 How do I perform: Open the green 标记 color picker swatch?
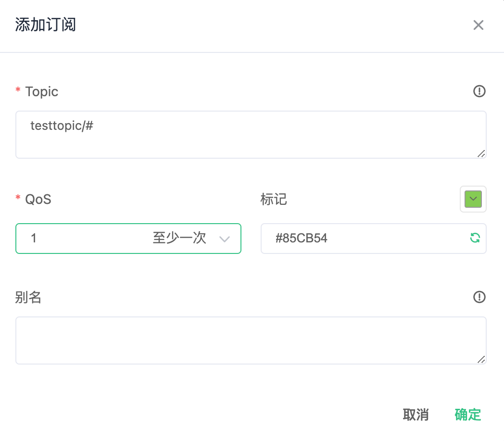click(473, 199)
